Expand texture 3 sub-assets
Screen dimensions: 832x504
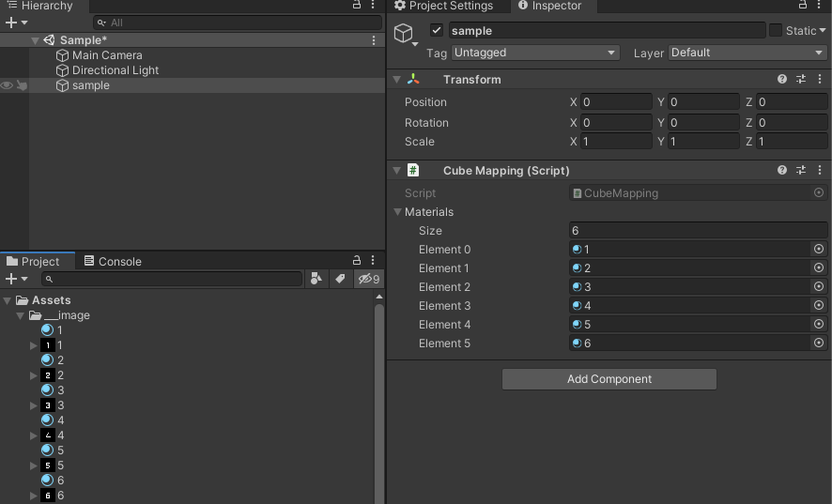(34, 405)
